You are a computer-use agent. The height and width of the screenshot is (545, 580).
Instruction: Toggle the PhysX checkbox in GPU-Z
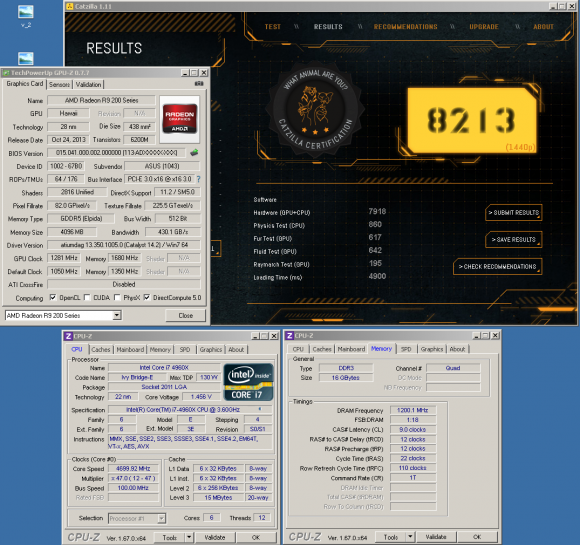(x=117, y=297)
